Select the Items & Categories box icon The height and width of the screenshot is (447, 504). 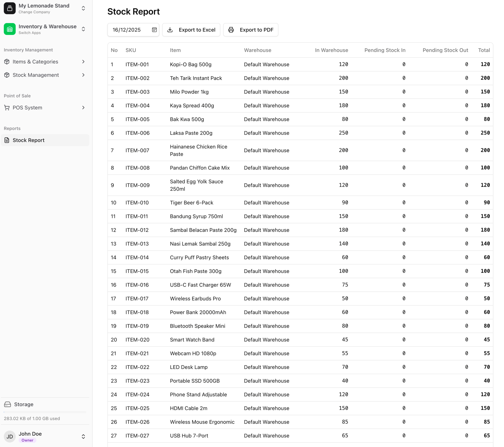7,62
